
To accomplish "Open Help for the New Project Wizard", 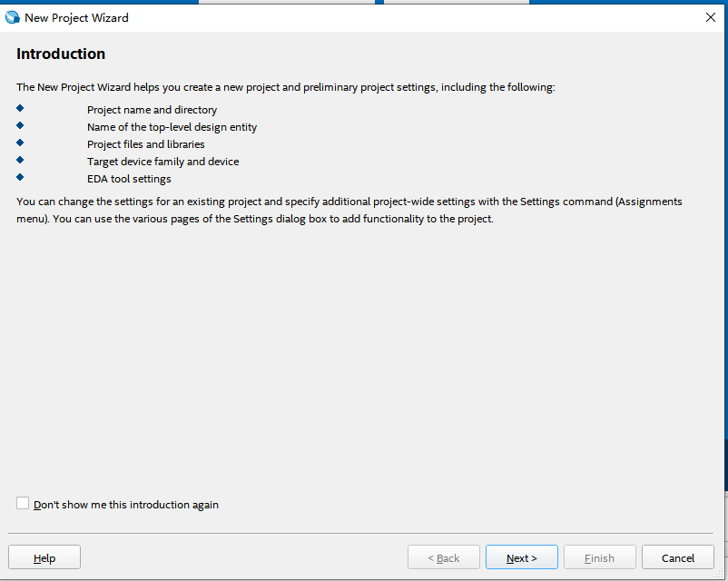I will point(44,557).
